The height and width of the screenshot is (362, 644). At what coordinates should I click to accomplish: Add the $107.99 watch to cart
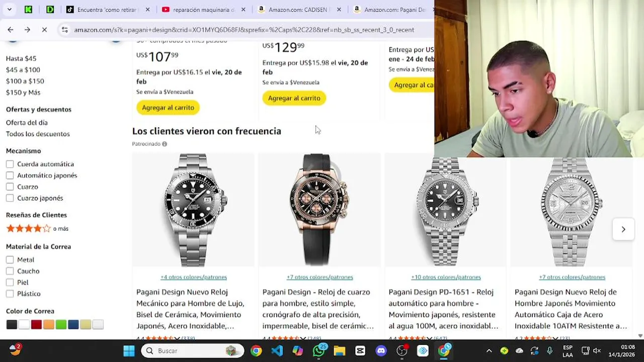pyautogui.click(x=168, y=108)
